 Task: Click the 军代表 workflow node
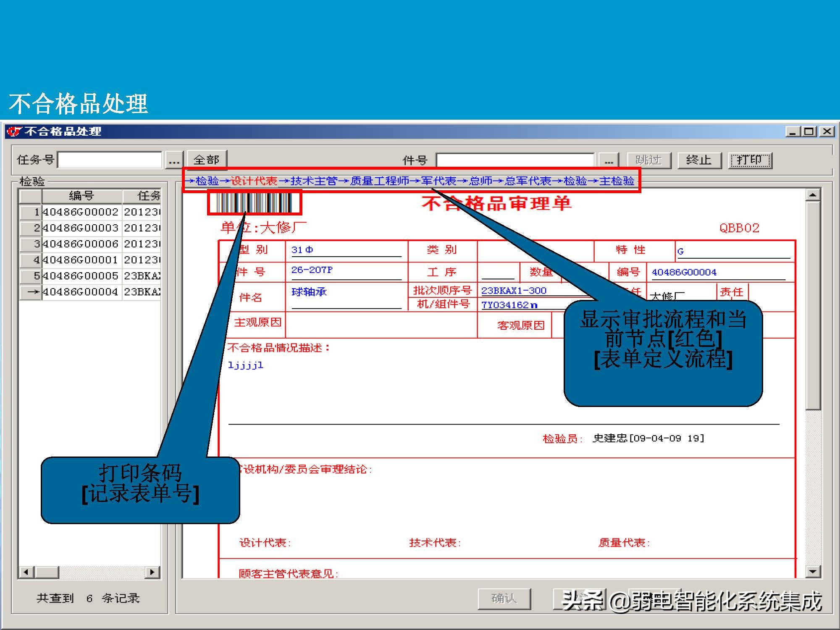tap(438, 181)
